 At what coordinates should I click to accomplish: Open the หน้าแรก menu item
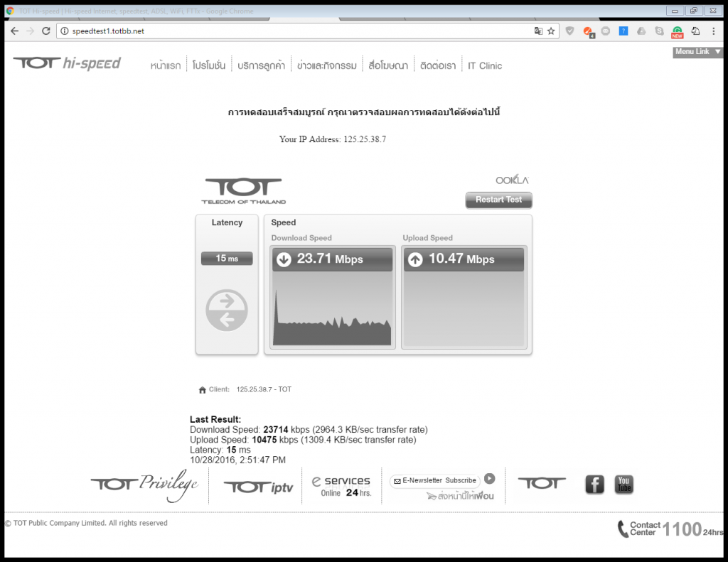pyautogui.click(x=165, y=65)
